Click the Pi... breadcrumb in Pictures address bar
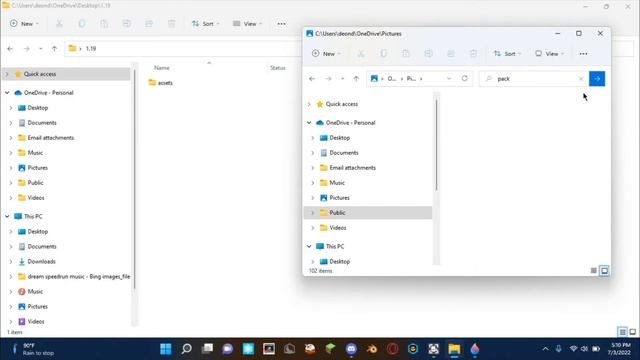This screenshot has width=640, height=360. click(x=411, y=78)
